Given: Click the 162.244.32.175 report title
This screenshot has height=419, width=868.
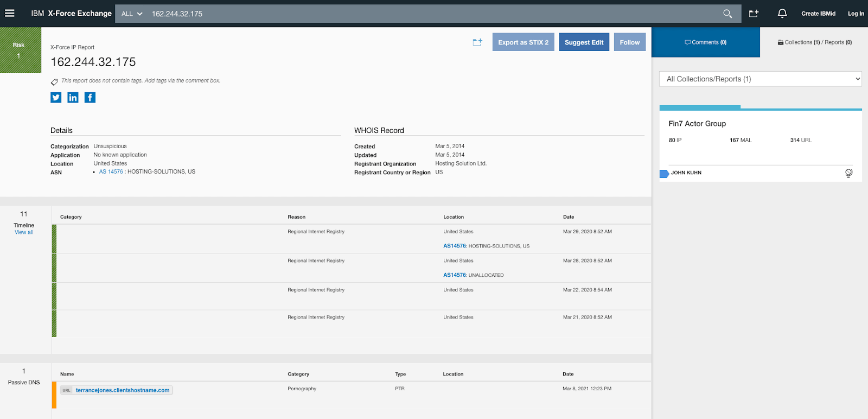Looking at the screenshot, I should coord(93,62).
